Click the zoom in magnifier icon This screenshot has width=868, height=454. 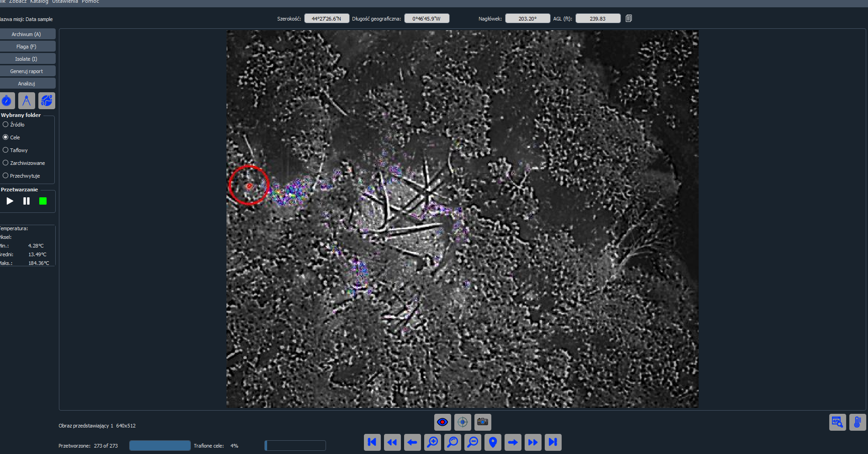click(432, 442)
